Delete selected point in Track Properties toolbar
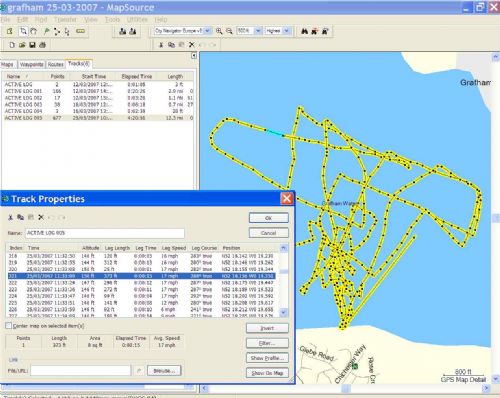This screenshot has height=398, width=500. pos(41,217)
